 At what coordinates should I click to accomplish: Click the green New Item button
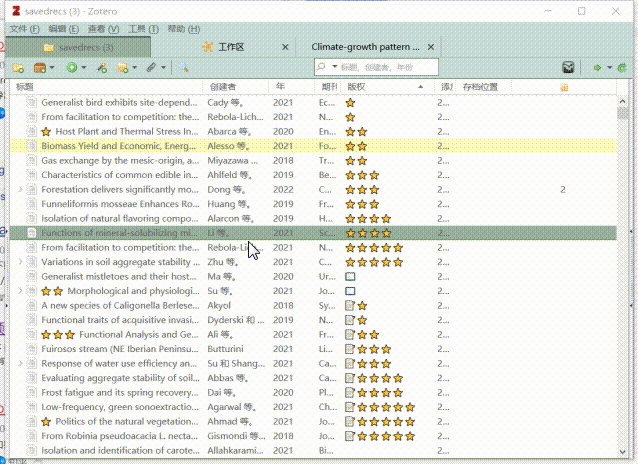coord(72,67)
